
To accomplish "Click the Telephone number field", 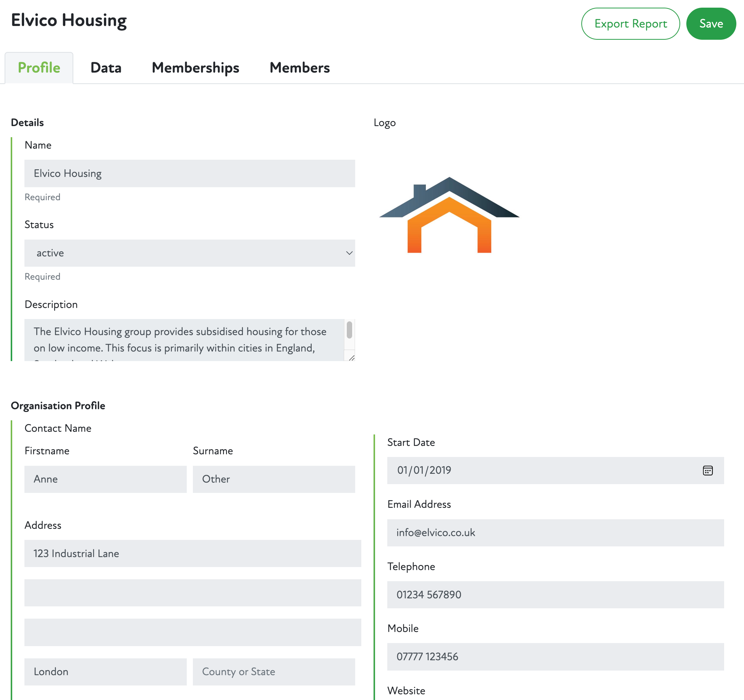I will (555, 595).
